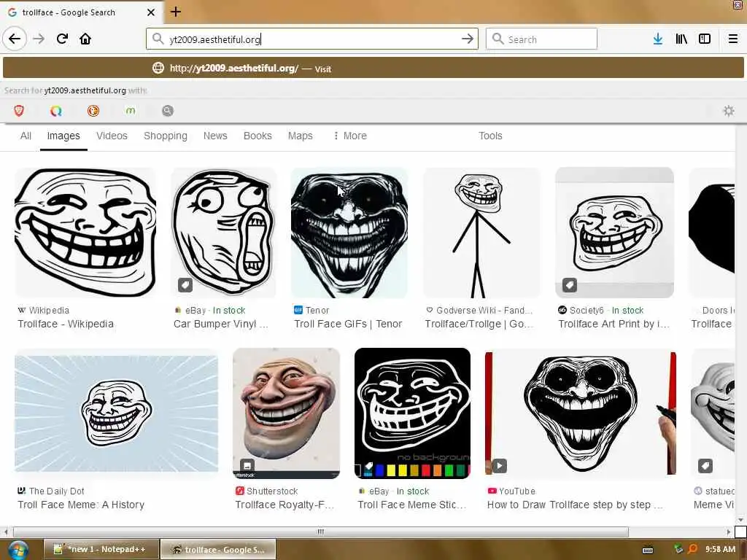This screenshot has height=560, width=747.
Task: Click the Windows Start orb
Action: (x=18, y=551)
